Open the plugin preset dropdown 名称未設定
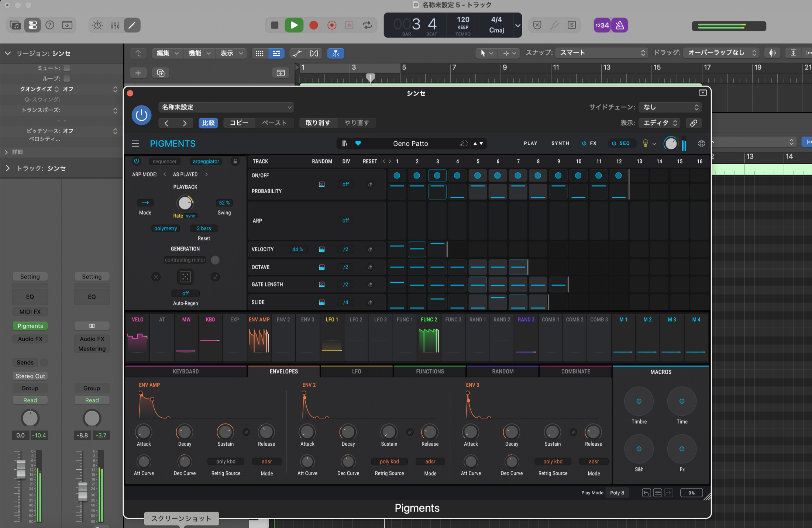The height and width of the screenshot is (528, 812). tap(226, 107)
